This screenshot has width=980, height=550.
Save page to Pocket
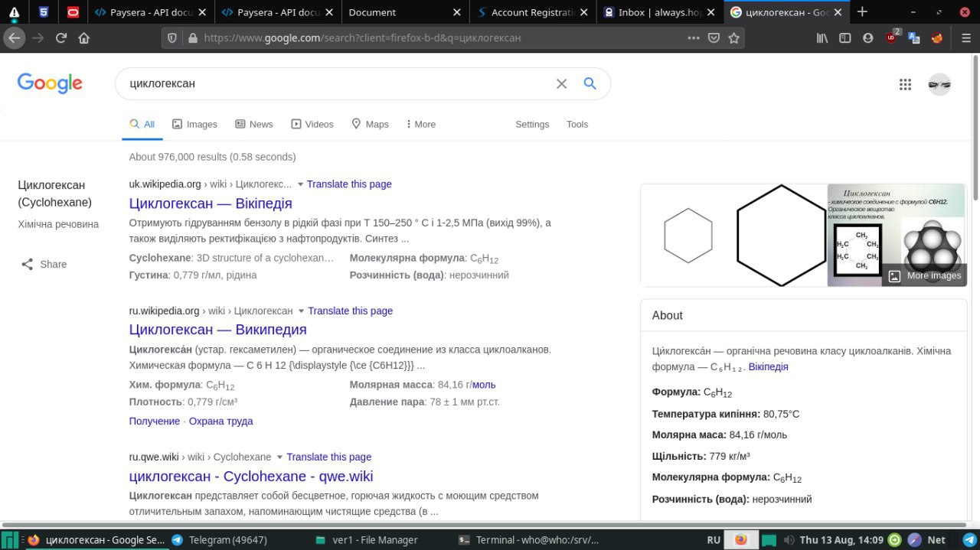(714, 38)
